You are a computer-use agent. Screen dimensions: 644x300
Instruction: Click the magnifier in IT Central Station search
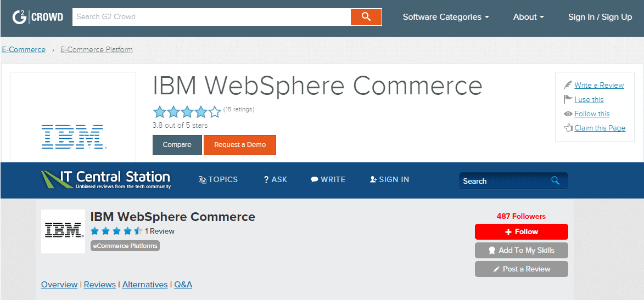tap(555, 180)
